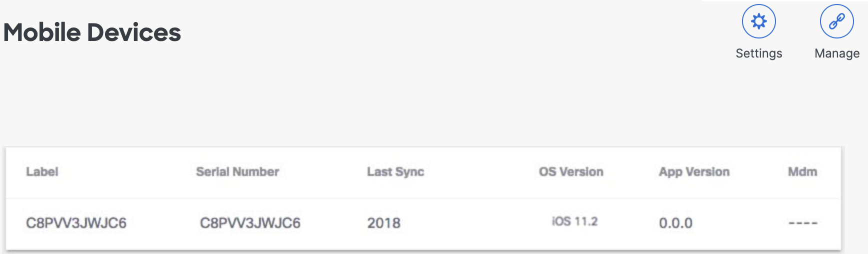Screen dimensions: 868x254
Task: Sort by OS Version column header
Action: [571, 172]
